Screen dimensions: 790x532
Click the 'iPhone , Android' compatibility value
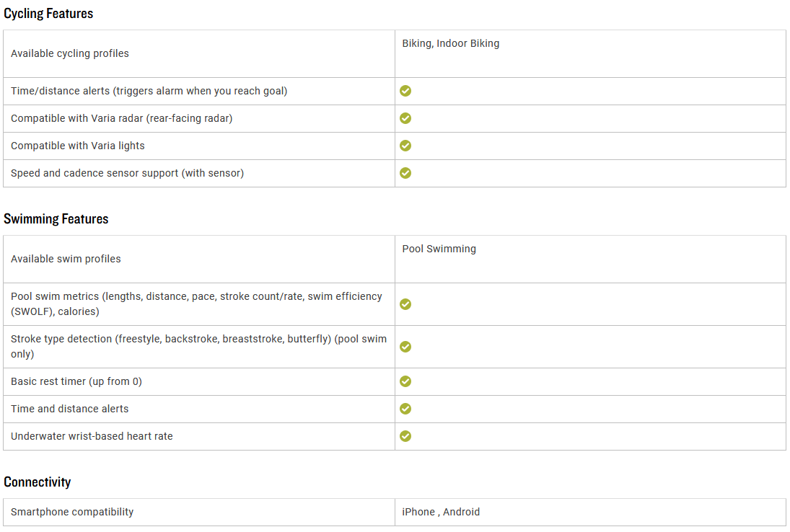coord(441,512)
